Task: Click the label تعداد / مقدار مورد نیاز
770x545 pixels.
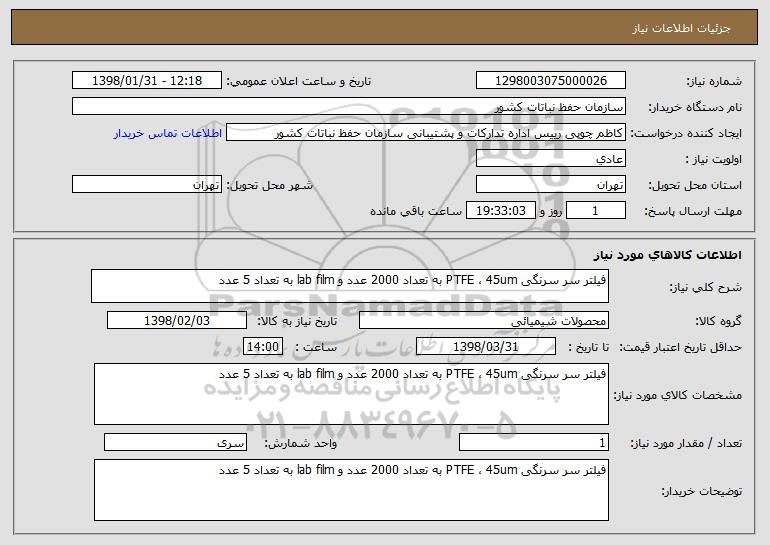Action: click(x=686, y=443)
